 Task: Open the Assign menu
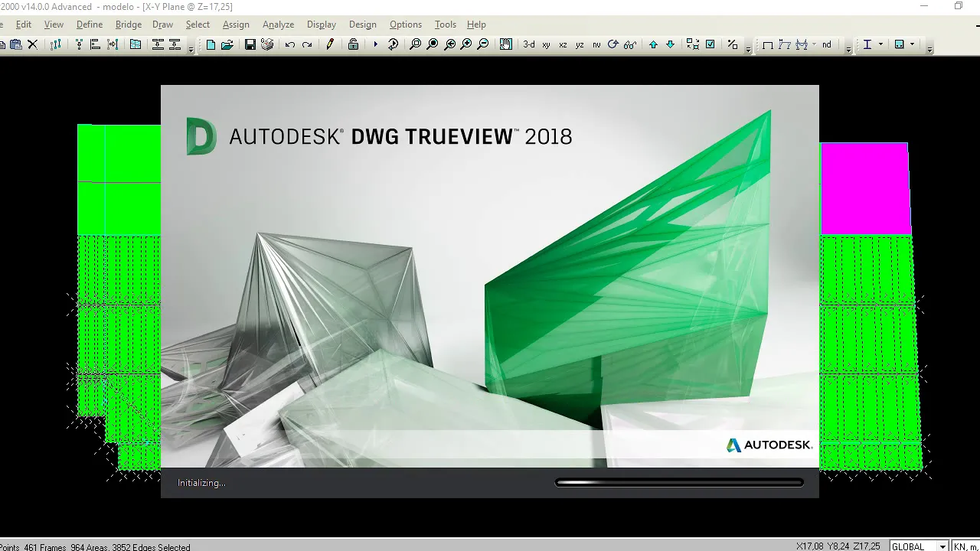point(236,24)
